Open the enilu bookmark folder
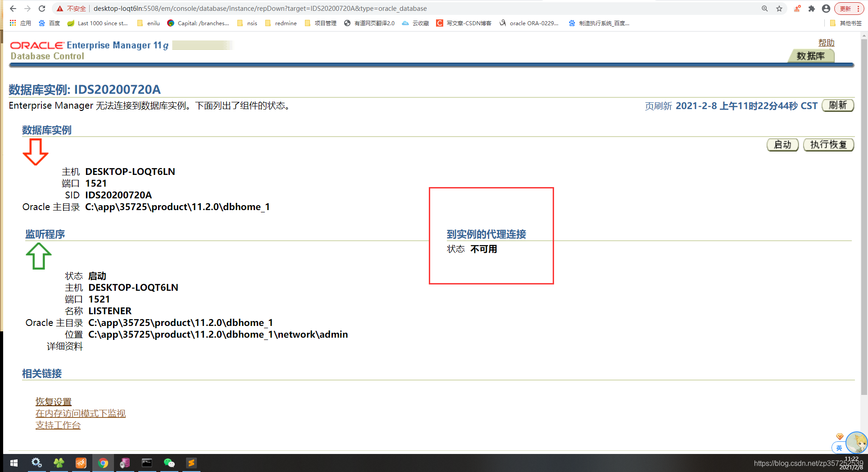The height and width of the screenshot is (472, 868). click(x=149, y=23)
